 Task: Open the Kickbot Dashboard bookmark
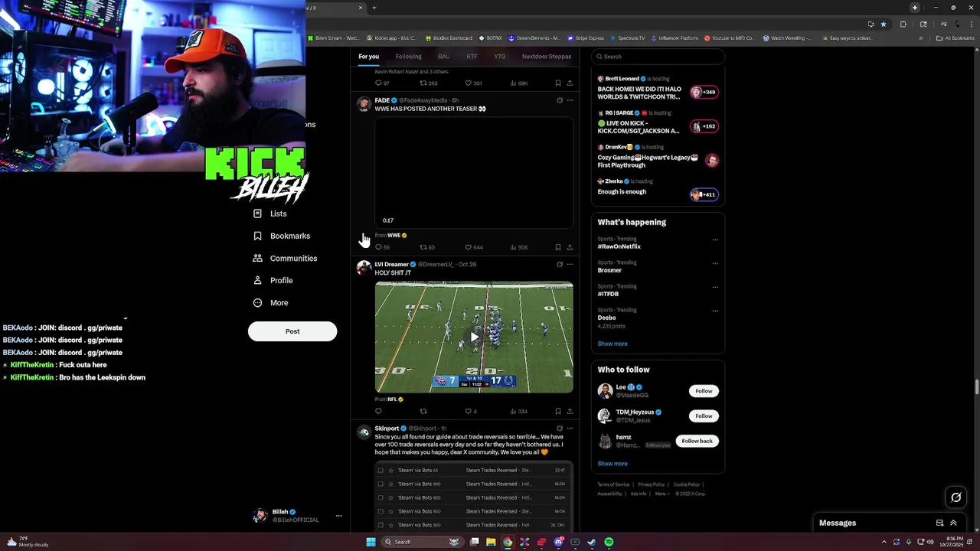[449, 37]
